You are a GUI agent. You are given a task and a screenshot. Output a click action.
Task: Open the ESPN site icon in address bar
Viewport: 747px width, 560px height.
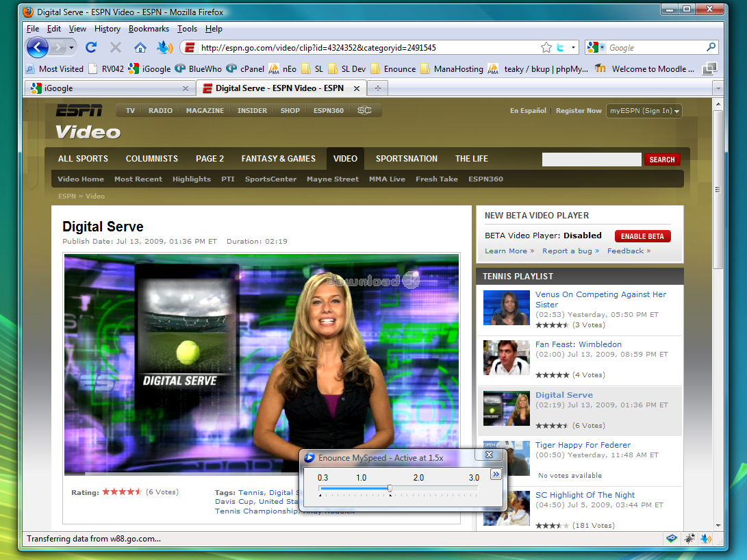coord(190,48)
